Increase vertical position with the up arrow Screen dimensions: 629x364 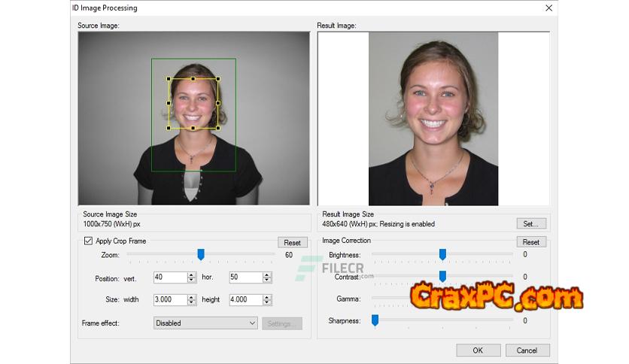click(191, 275)
